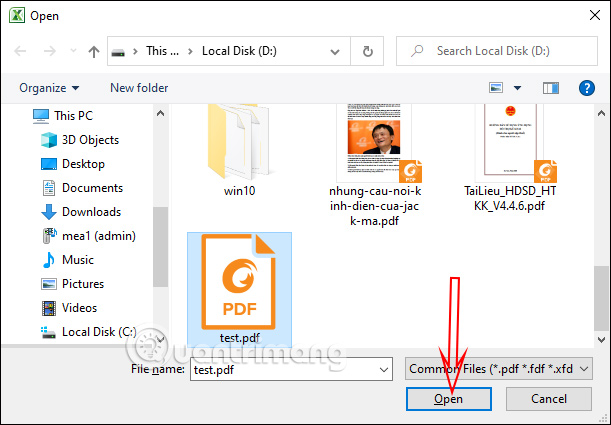Click the mea1 (admin) network icon
This screenshot has height=425, width=611.
[49, 236]
